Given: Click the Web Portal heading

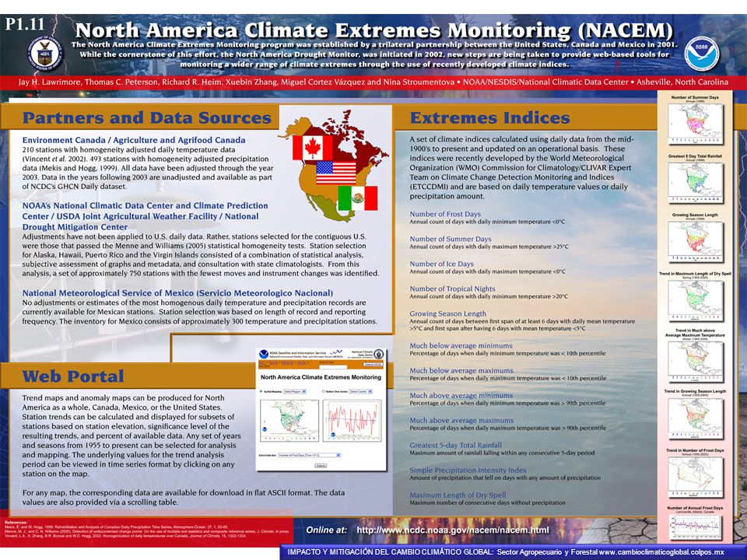Looking at the screenshot, I should click(x=73, y=376).
